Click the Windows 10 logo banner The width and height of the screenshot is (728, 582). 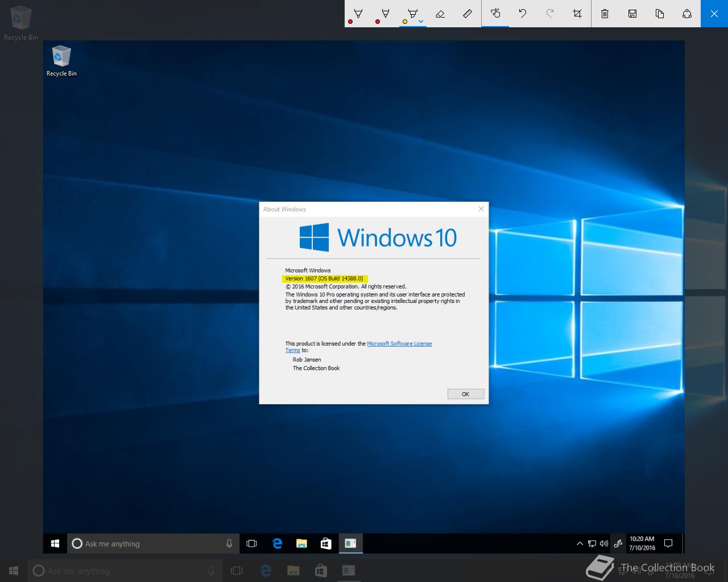pyautogui.click(x=378, y=238)
